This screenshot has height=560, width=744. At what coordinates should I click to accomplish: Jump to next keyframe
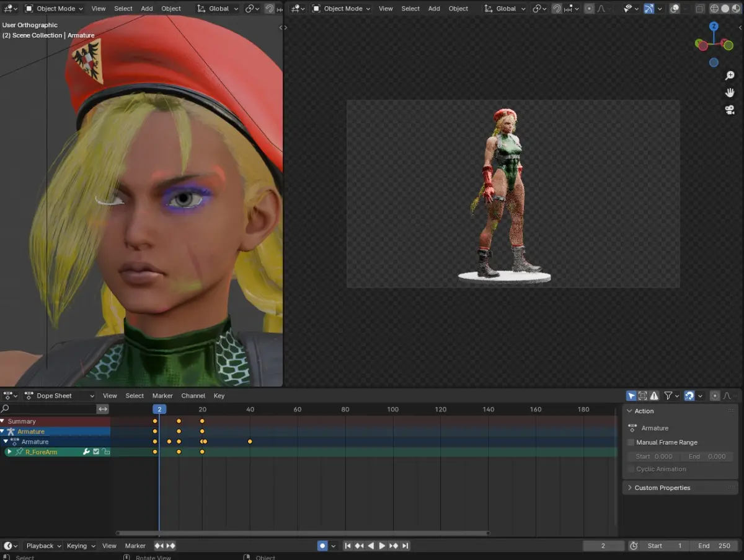394,546
